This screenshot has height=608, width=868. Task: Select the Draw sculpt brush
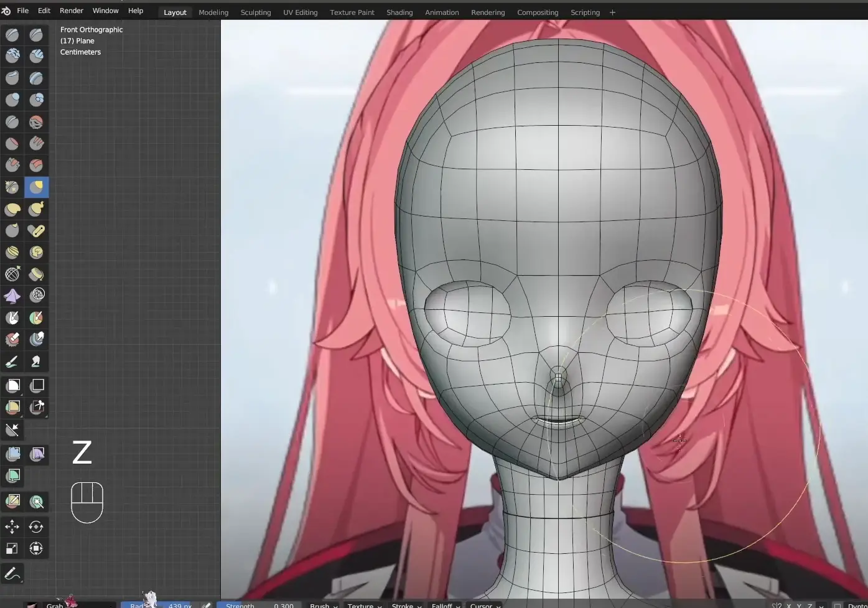point(12,35)
